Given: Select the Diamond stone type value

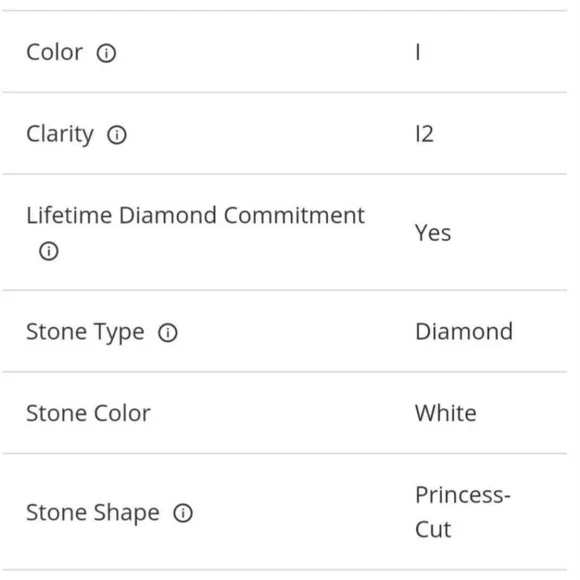Looking at the screenshot, I should click(x=464, y=331).
